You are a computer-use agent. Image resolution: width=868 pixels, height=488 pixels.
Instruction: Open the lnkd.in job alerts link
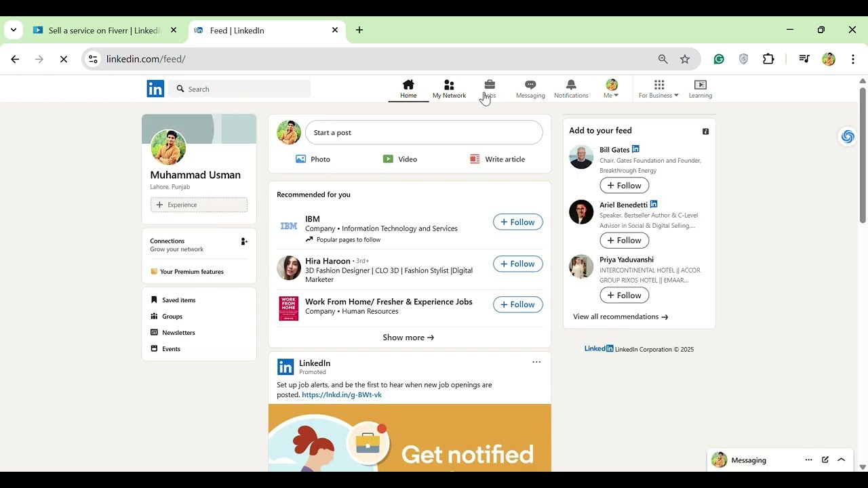pyautogui.click(x=342, y=395)
